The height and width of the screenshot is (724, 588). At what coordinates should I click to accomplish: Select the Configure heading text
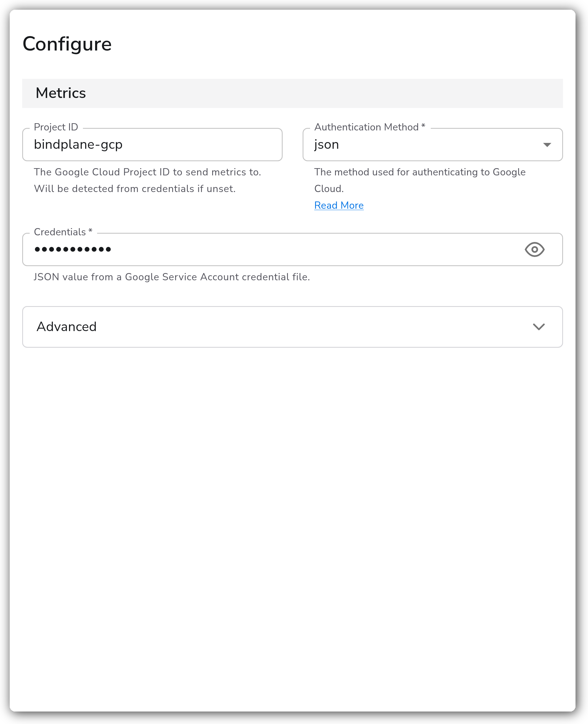coord(67,44)
